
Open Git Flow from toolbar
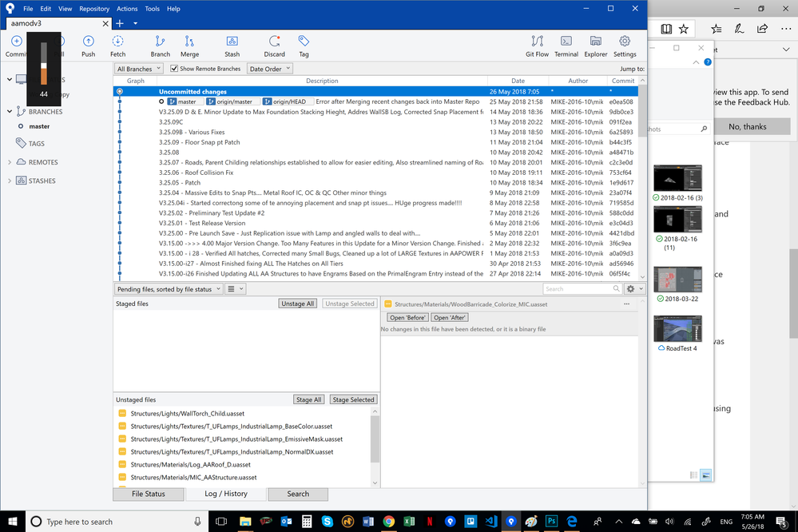[x=537, y=42]
